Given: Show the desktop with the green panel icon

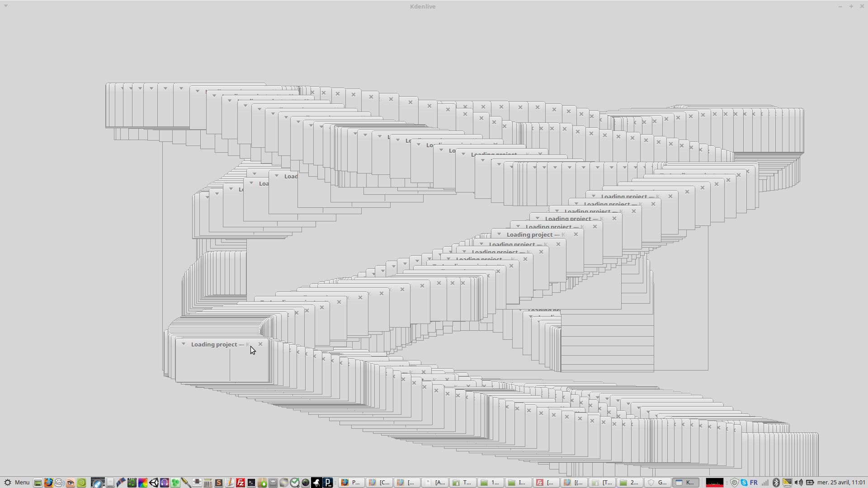Looking at the screenshot, I should pos(38,483).
